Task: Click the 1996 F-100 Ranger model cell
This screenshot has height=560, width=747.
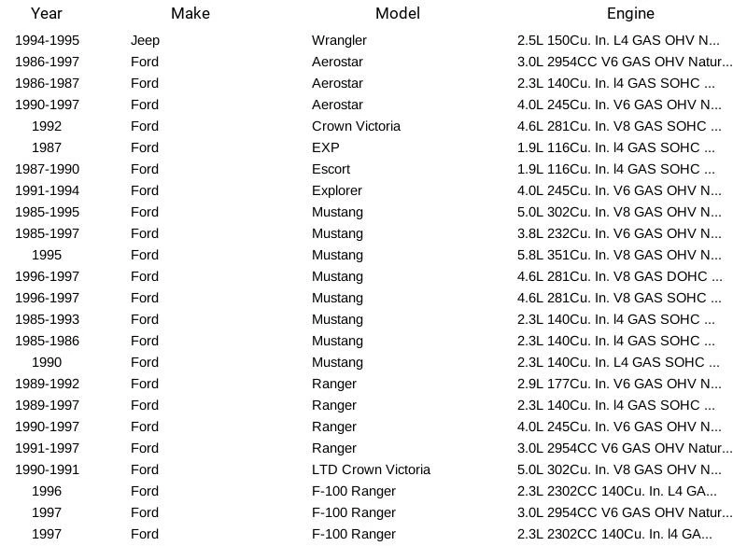Action: 354,491
